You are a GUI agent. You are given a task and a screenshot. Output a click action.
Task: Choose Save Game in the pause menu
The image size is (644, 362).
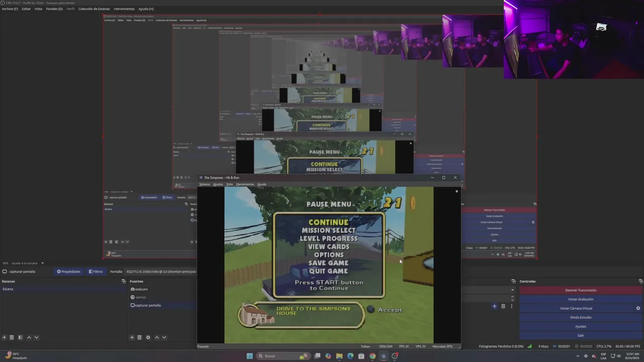click(329, 263)
